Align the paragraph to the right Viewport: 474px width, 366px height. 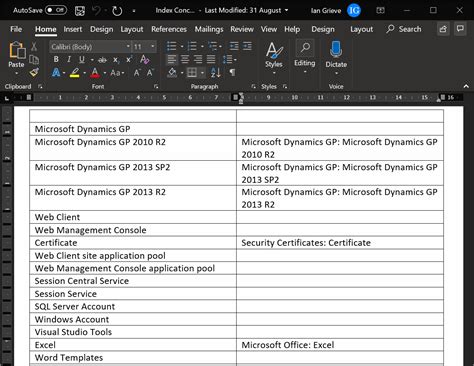point(198,59)
